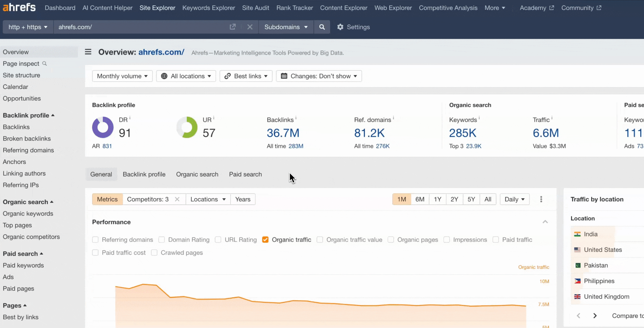Clear the target URL input
644x328 pixels.
pos(250,27)
